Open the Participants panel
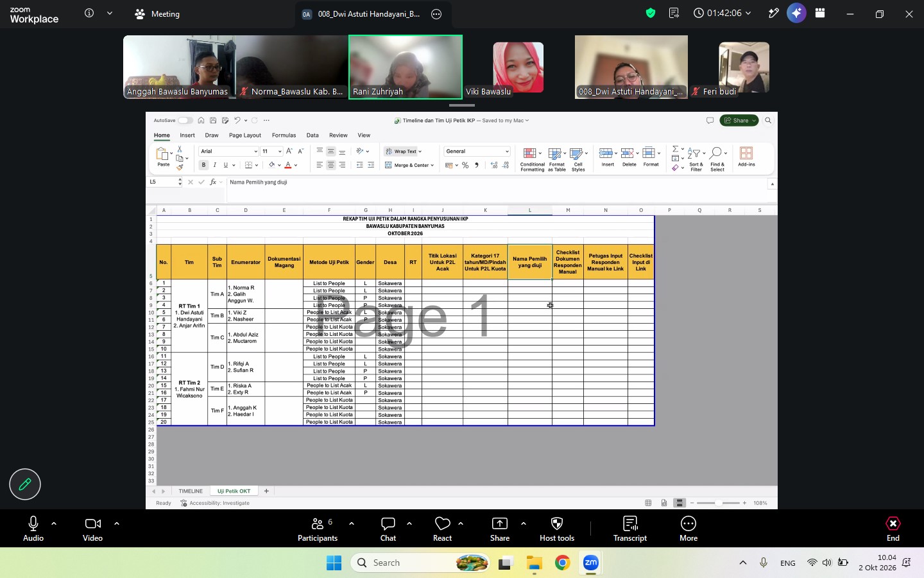The height and width of the screenshot is (578, 924). (x=318, y=529)
